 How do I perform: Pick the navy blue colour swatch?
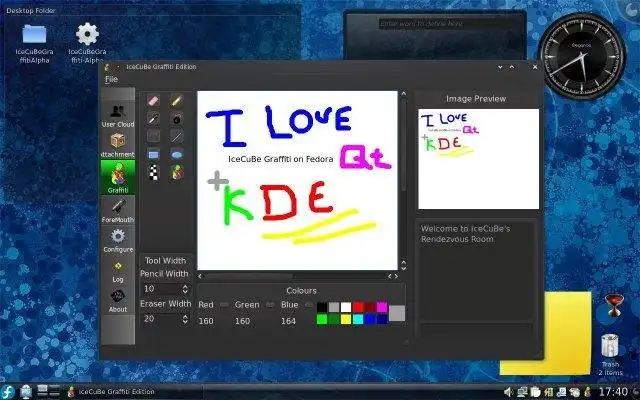(382, 319)
